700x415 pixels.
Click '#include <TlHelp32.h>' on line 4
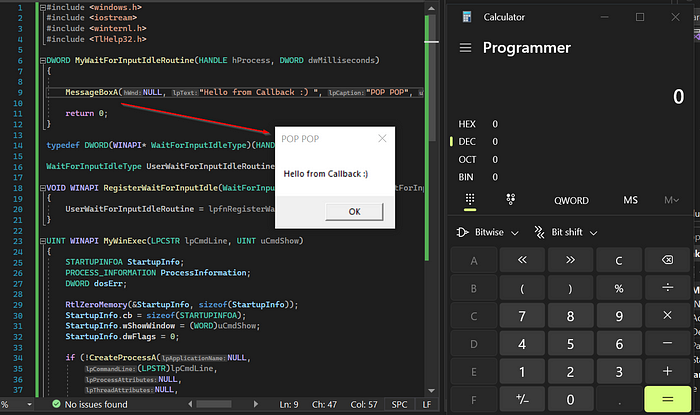[96, 39]
